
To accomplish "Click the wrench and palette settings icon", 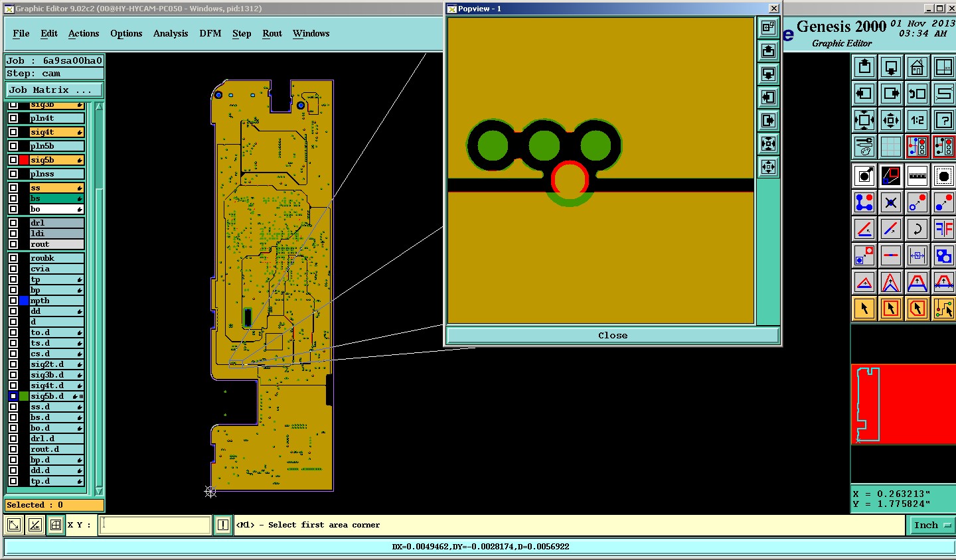I will click(864, 147).
